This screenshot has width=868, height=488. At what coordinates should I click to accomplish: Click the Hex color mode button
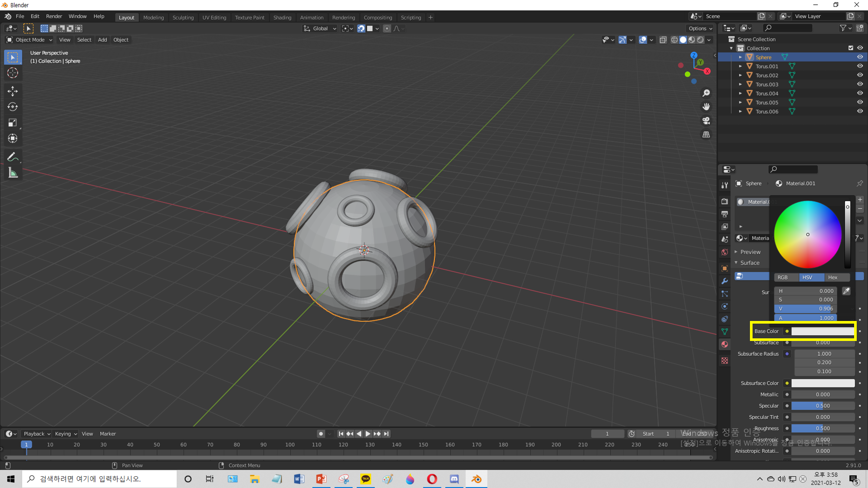tap(832, 277)
